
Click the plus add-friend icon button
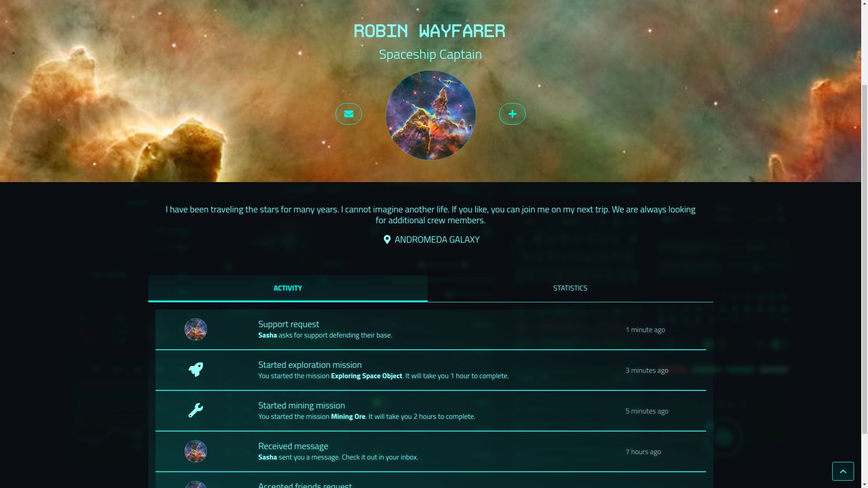(512, 114)
